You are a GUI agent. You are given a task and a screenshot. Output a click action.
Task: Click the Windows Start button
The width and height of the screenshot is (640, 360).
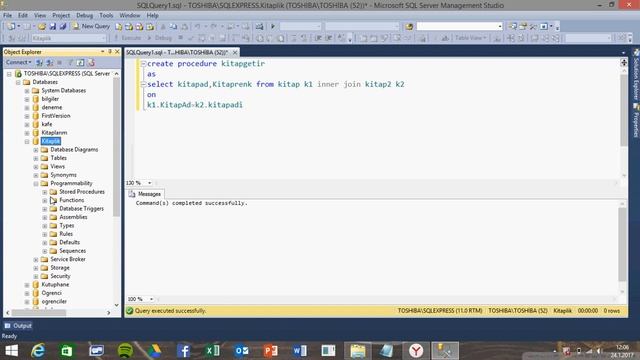(x=11, y=351)
